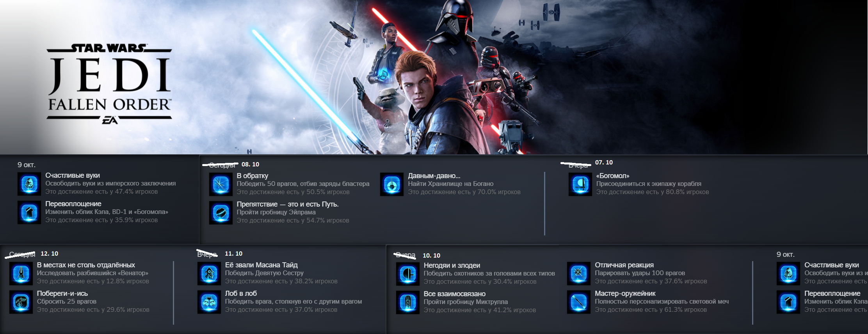
Task: Select the title «Её звали Масана Тайд»
Action: pyautogui.click(x=261, y=265)
